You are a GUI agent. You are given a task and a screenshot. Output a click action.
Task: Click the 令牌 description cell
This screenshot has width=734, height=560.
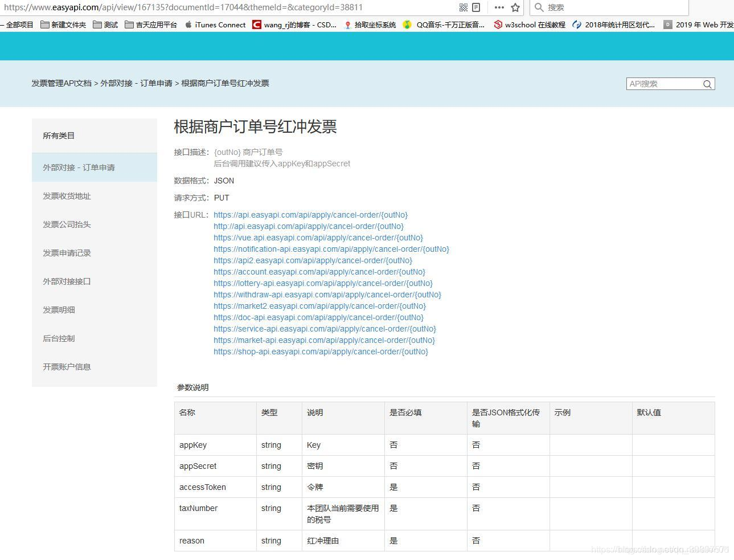point(343,487)
